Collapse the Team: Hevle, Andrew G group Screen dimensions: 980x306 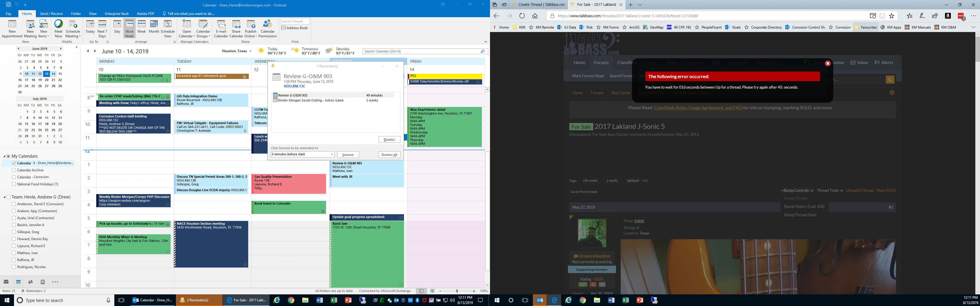tap(5, 197)
